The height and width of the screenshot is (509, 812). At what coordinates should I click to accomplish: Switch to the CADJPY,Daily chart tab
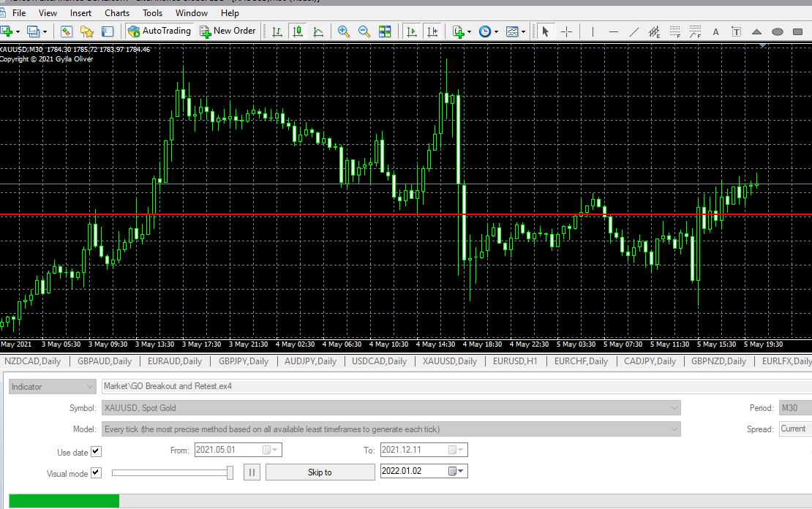[x=650, y=361]
